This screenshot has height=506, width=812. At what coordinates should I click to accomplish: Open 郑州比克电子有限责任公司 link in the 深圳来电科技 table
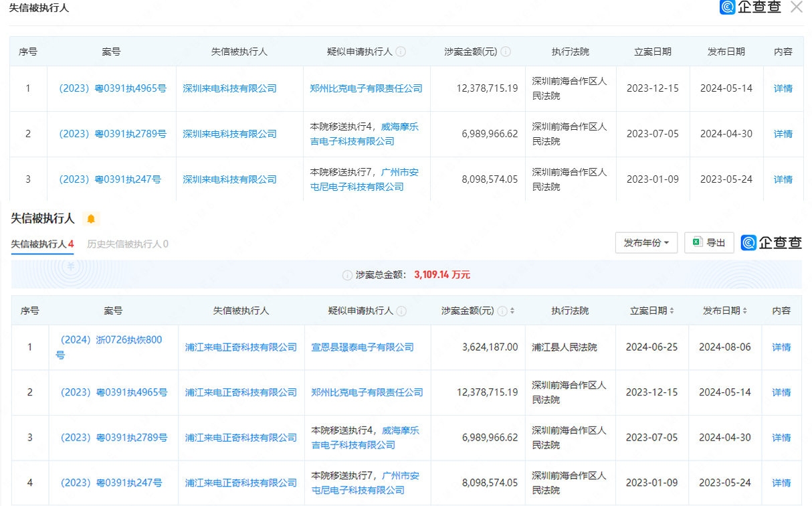pyautogui.click(x=366, y=88)
